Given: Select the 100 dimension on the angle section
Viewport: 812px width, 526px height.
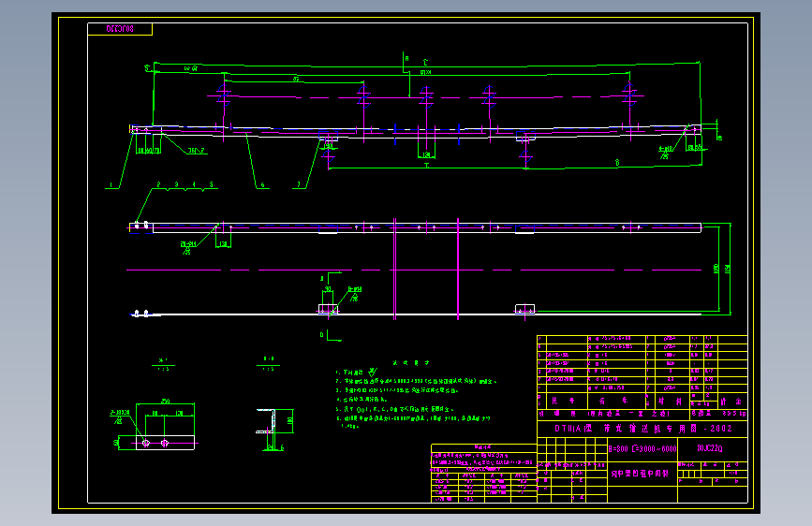Looking at the screenshot, I should [x=289, y=421].
